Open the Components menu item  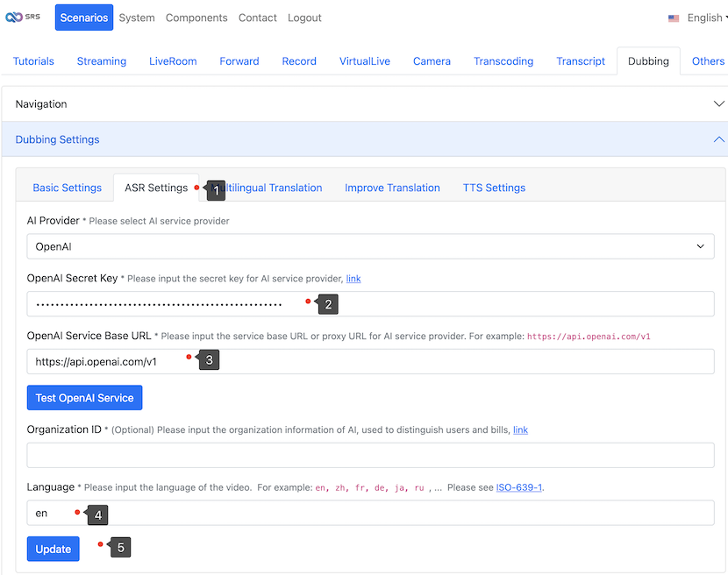tap(196, 18)
